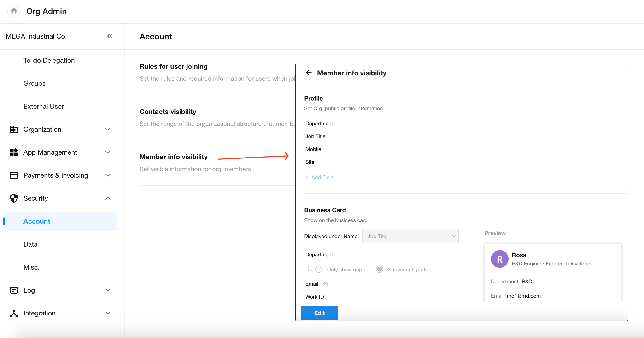Click the Add Field link
This screenshot has height=338, width=644.
[x=319, y=177]
